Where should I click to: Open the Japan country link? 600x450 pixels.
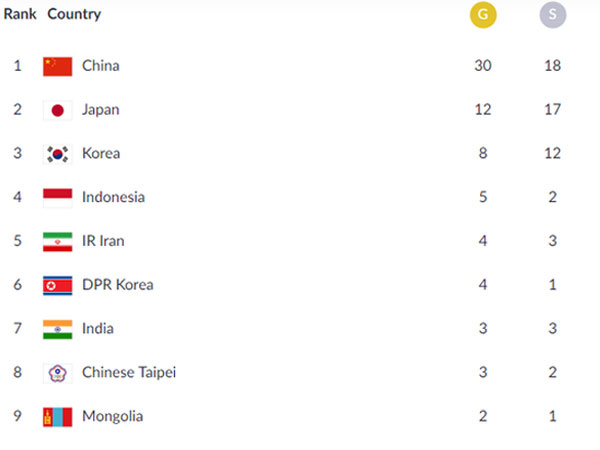[x=101, y=110]
